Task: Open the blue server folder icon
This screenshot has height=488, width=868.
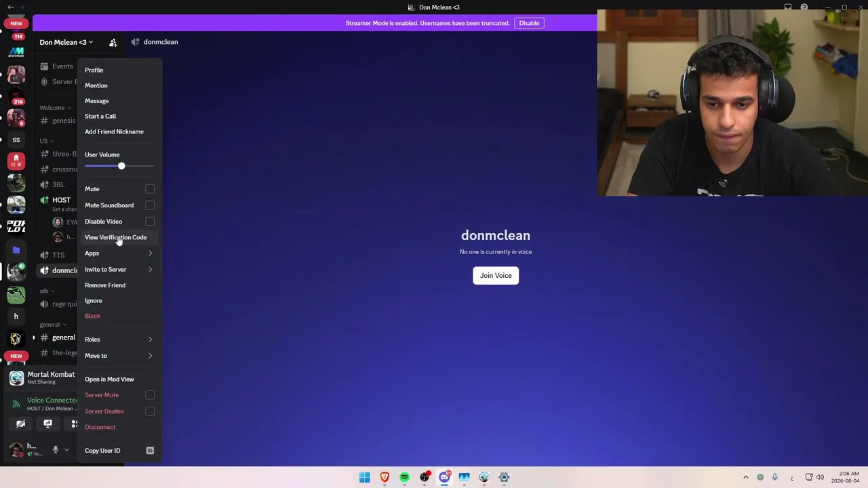Action: pyautogui.click(x=16, y=250)
